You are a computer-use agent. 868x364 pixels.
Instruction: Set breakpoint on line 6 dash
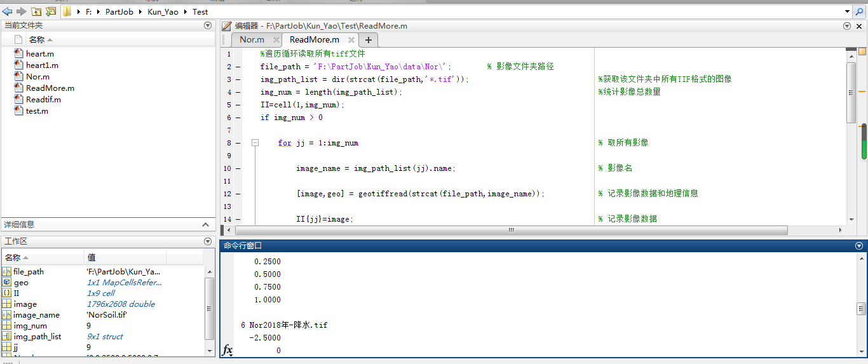tap(238, 118)
